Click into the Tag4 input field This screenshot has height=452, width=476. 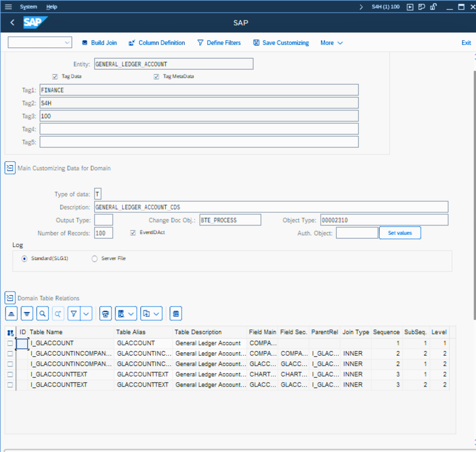199,129
